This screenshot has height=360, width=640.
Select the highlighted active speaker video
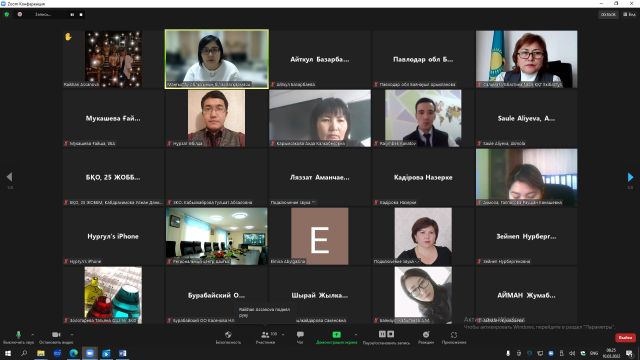(x=217, y=59)
